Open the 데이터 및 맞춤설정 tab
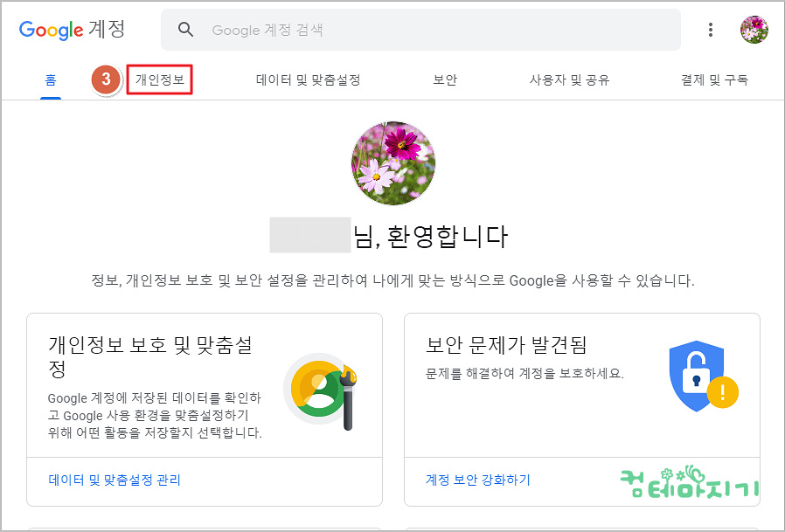This screenshot has width=785, height=532. [309, 79]
